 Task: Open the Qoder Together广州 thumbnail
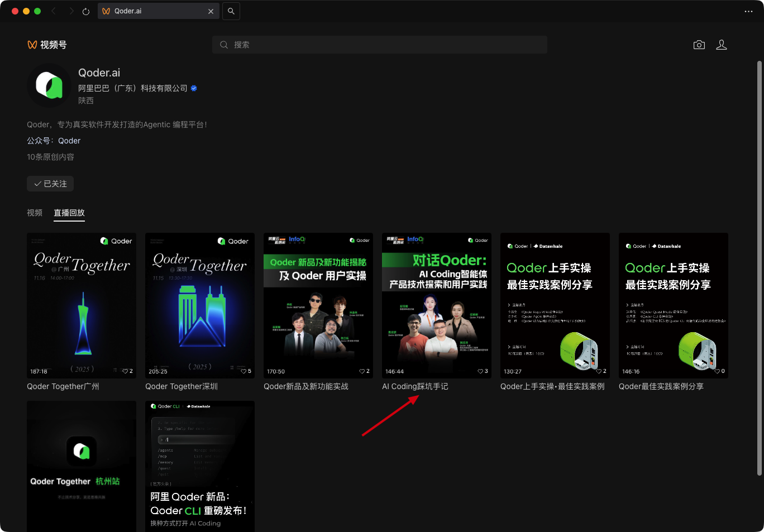pos(82,305)
